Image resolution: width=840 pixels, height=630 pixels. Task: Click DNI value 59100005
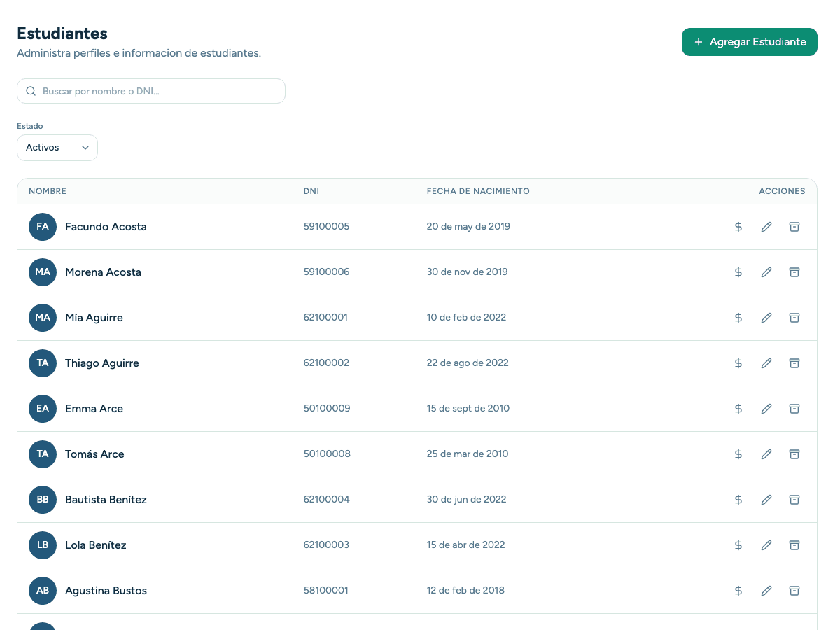pos(326,227)
